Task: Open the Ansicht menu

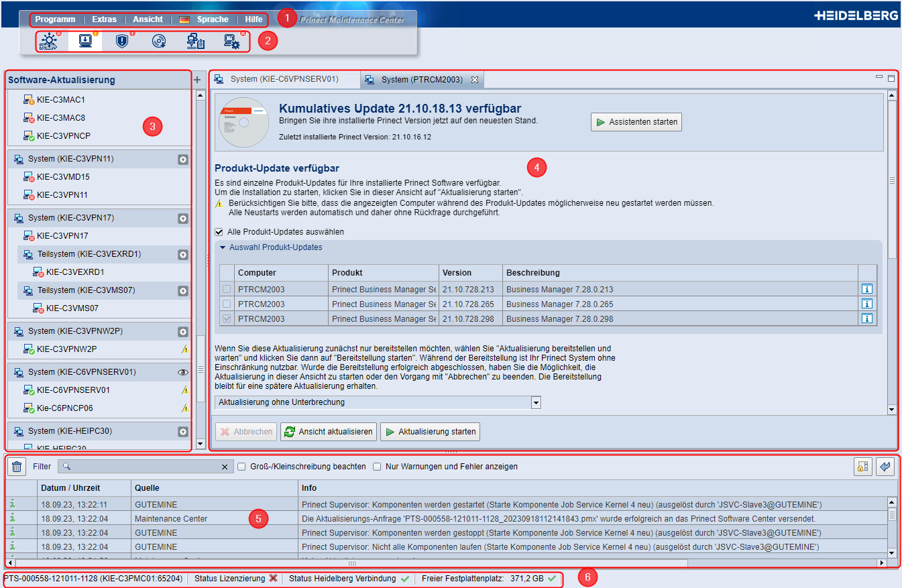Action: pos(148,19)
